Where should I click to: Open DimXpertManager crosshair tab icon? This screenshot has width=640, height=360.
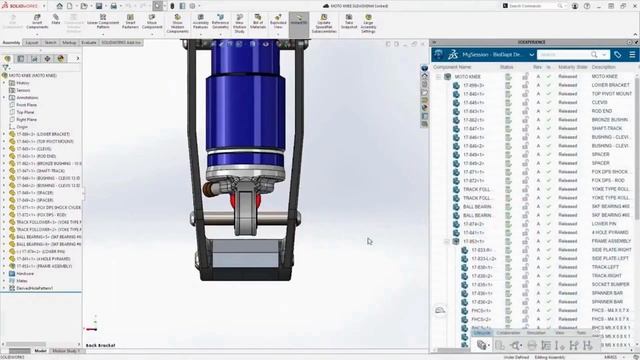click(x=47, y=59)
